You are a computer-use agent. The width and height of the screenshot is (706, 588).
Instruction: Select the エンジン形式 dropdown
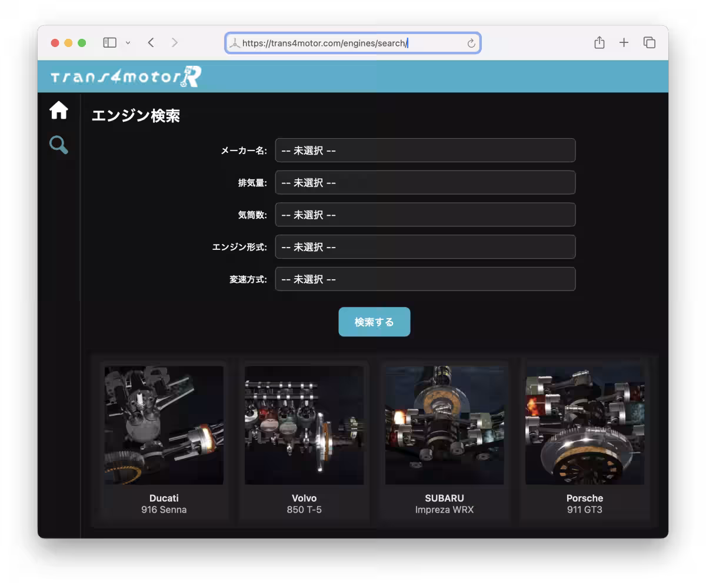425,246
